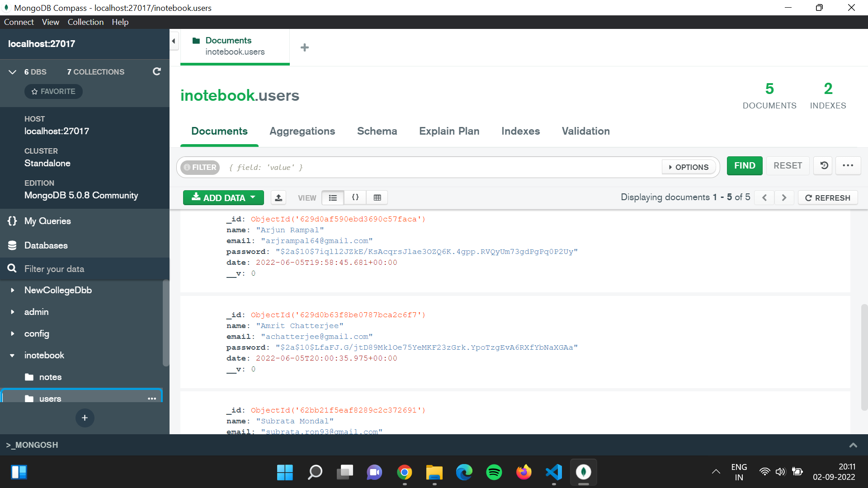Open the Indexes tab

(x=520, y=131)
